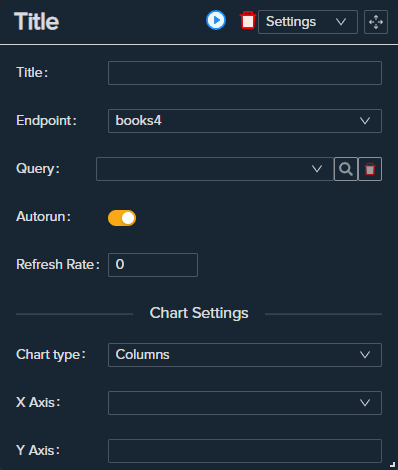This screenshot has width=398, height=470.
Task: Click the Refresh Rate label
Action: pos(58,265)
